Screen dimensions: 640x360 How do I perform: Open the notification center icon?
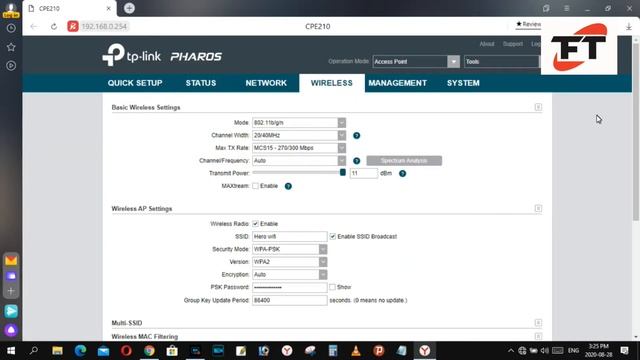[x=624, y=351]
